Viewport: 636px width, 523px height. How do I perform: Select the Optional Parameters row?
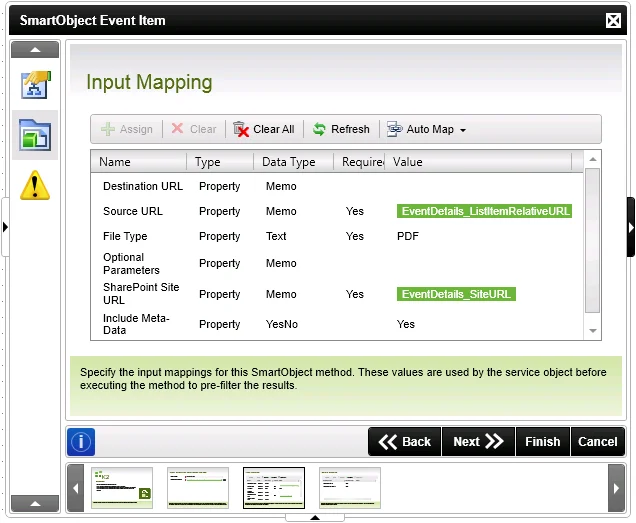pyautogui.click(x=337, y=263)
